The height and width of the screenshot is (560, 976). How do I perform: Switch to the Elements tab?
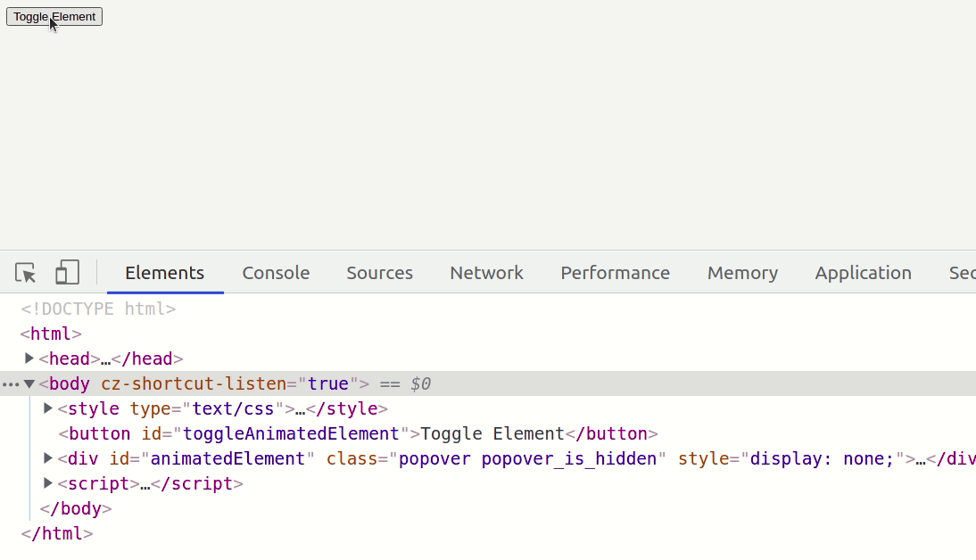pyautogui.click(x=165, y=273)
